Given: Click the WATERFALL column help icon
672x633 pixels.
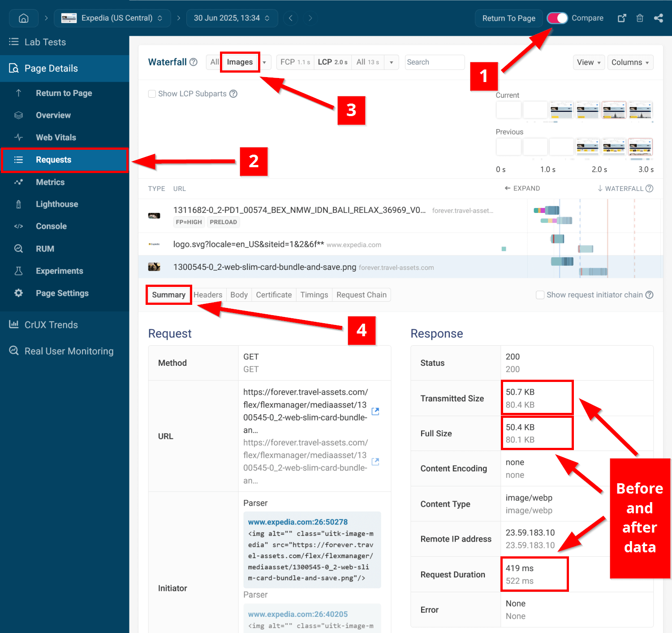Looking at the screenshot, I should 649,188.
